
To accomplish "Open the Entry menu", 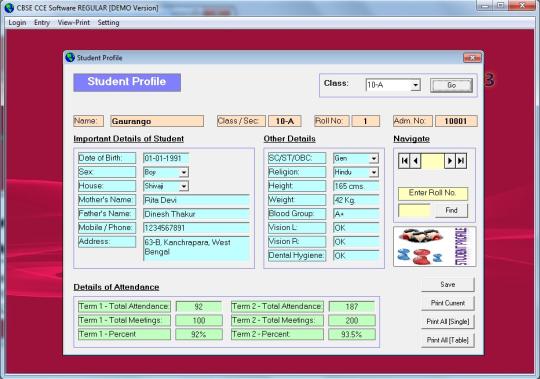I will [x=42, y=22].
